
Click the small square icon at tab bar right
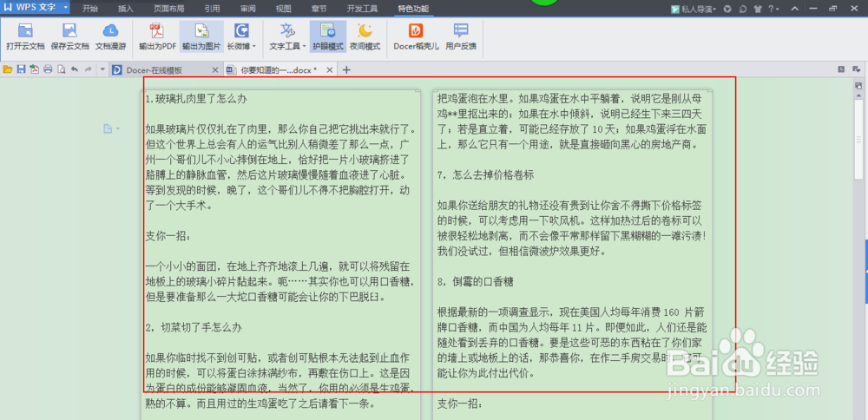click(841, 69)
